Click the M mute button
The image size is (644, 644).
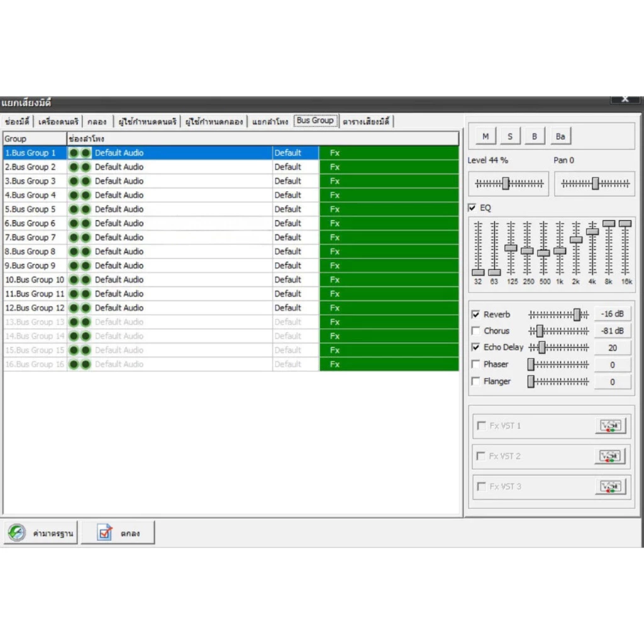(x=486, y=136)
